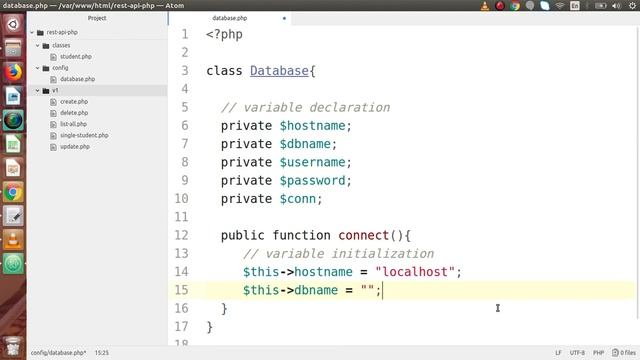Place cursor on $hostname declaration
This screenshot has width=640, height=360.
(312, 126)
